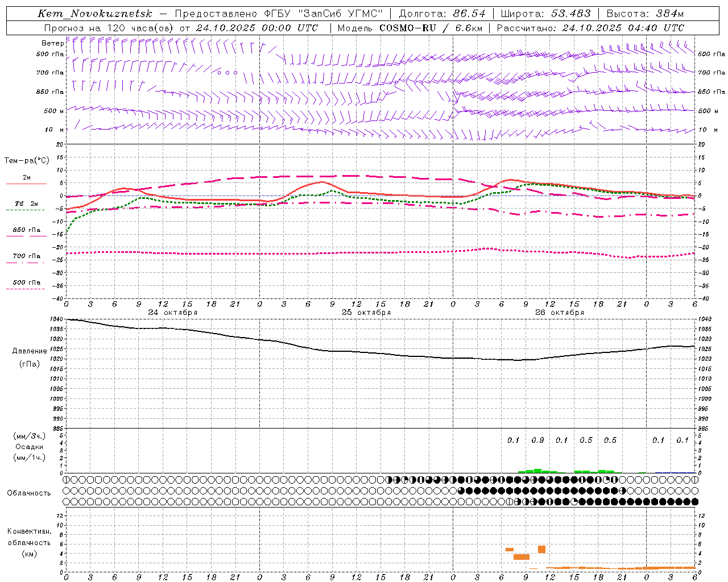
Task: Select the 26 октября date marker
Action: click(x=559, y=313)
